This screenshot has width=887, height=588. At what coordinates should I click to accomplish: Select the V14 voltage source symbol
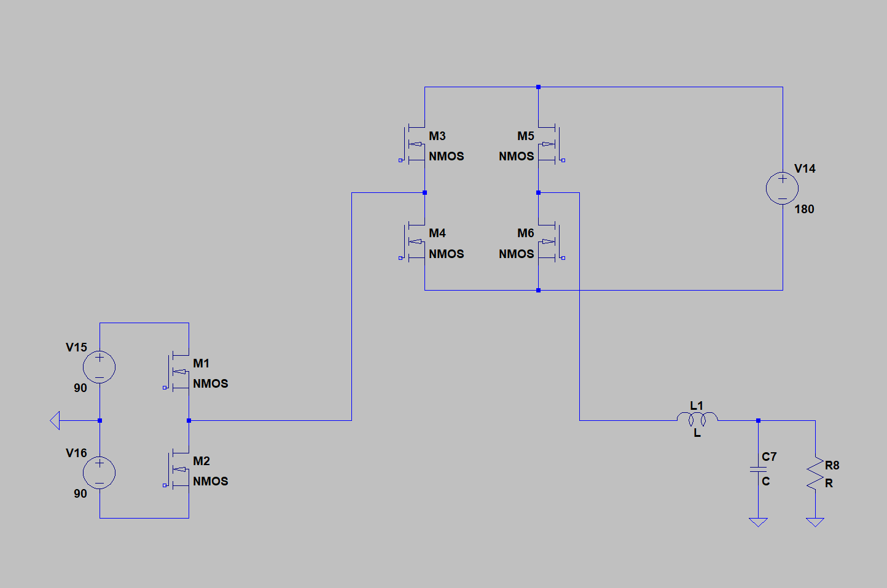(x=782, y=188)
